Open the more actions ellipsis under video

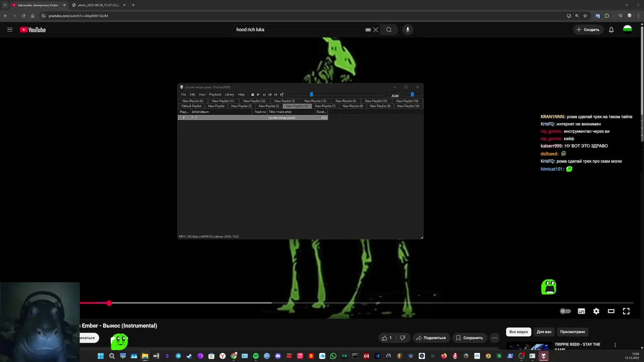coord(495,338)
